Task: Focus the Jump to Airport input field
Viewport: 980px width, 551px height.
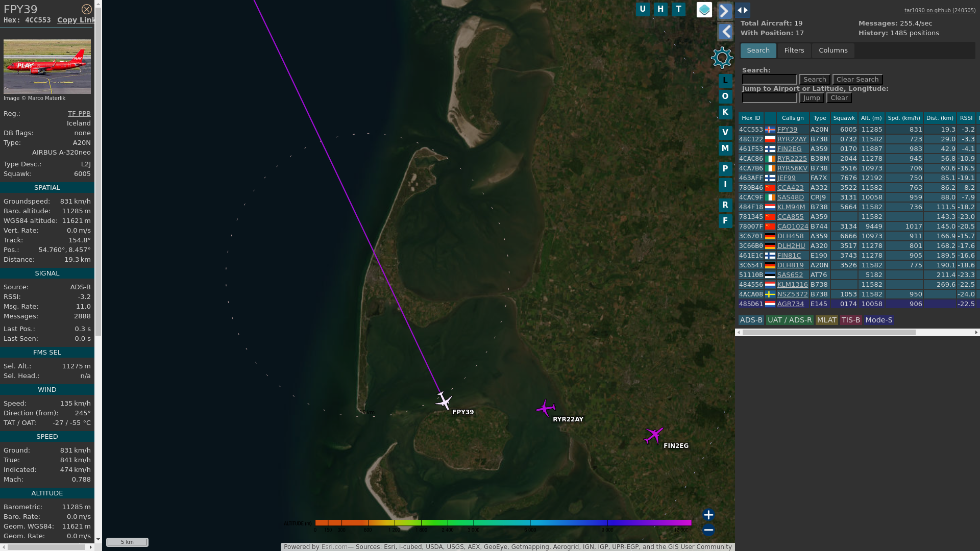Action: coord(769,98)
